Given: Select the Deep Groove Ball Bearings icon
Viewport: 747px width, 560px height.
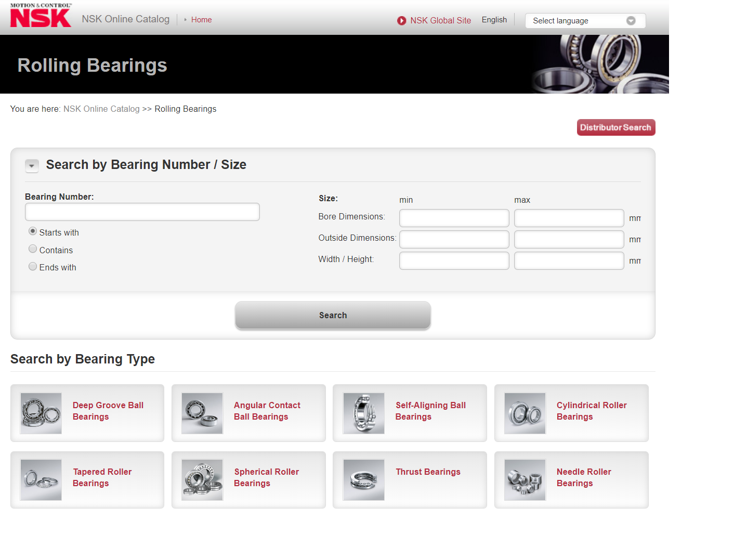Looking at the screenshot, I should coord(41,413).
